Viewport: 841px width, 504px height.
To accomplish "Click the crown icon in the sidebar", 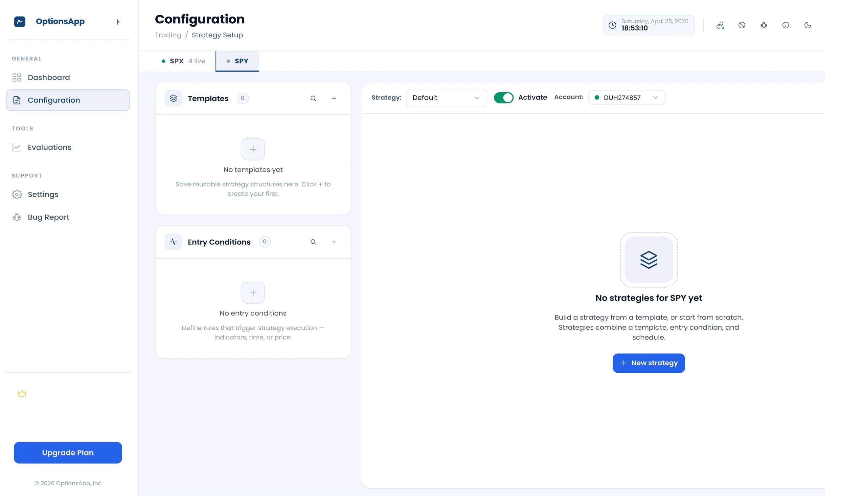I will pyautogui.click(x=22, y=394).
